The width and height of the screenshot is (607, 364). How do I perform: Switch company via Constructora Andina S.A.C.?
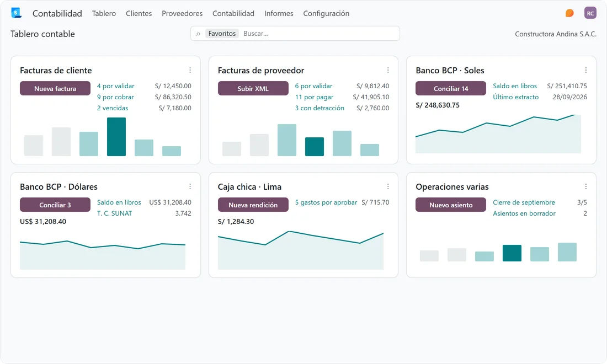click(556, 34)
